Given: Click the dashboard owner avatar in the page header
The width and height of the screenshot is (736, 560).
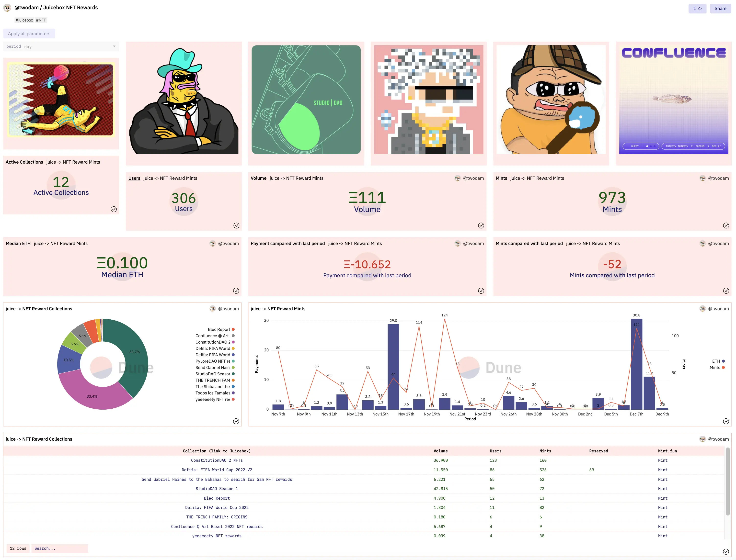Looking at the screenshot, I should tap(7, 7).
